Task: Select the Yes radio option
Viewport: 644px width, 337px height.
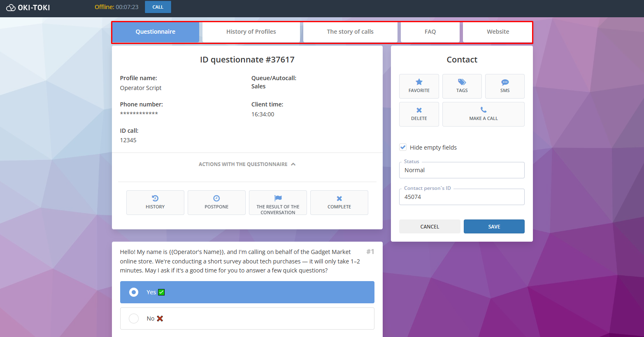Action: pyautogui.click(x=134, y=292)
